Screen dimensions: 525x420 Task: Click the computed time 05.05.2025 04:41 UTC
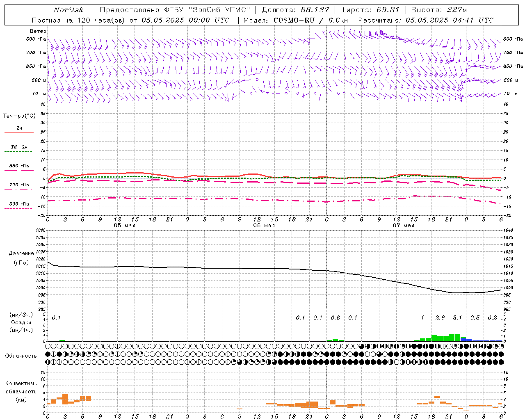450,20
